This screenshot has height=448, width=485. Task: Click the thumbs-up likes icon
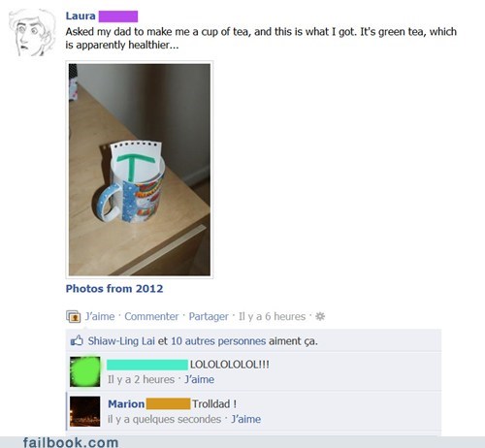[x=77, y=340]
